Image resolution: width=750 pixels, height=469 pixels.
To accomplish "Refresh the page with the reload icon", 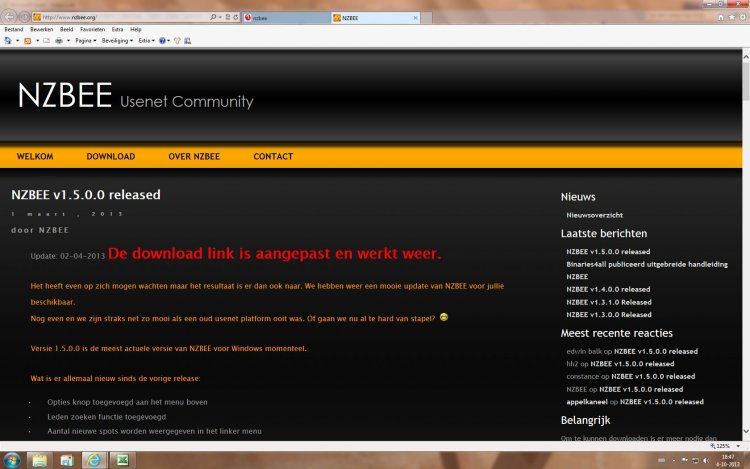I will pos(236,17).
